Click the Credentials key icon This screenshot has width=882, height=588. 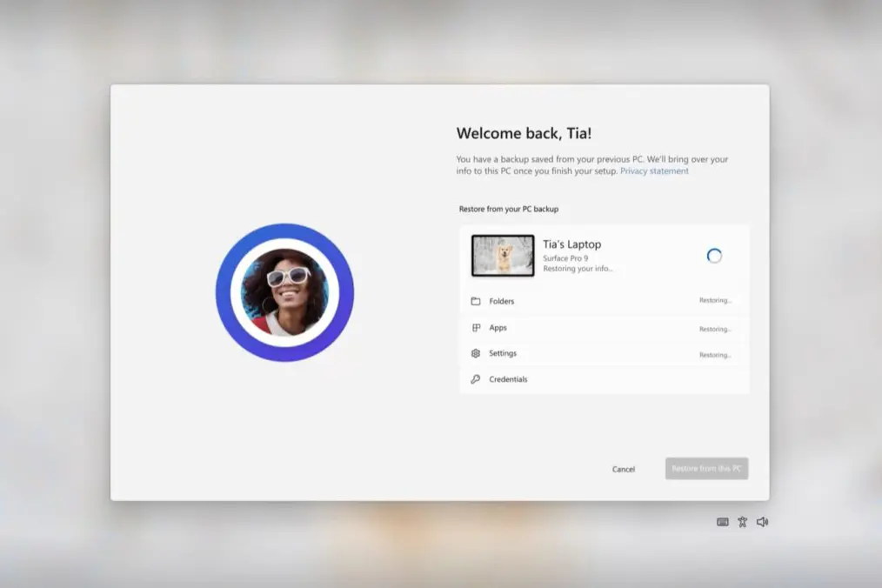coord(476,379)
